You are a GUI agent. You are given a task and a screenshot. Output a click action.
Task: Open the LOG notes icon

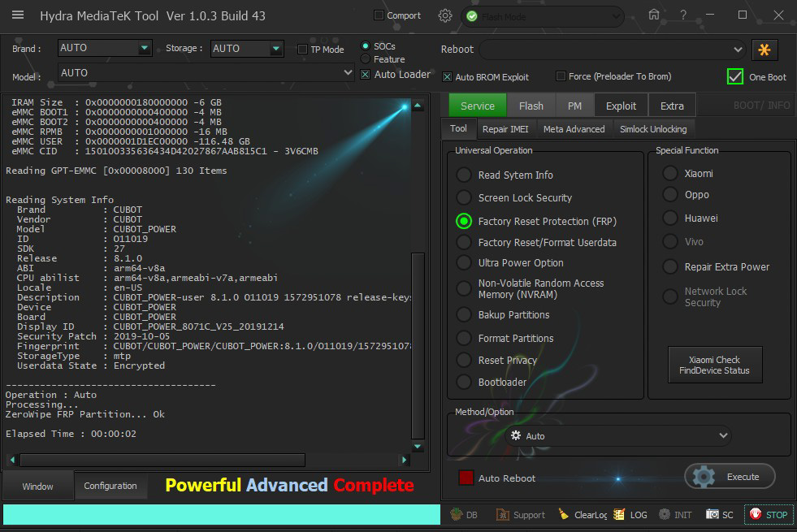tap(620, 514)
